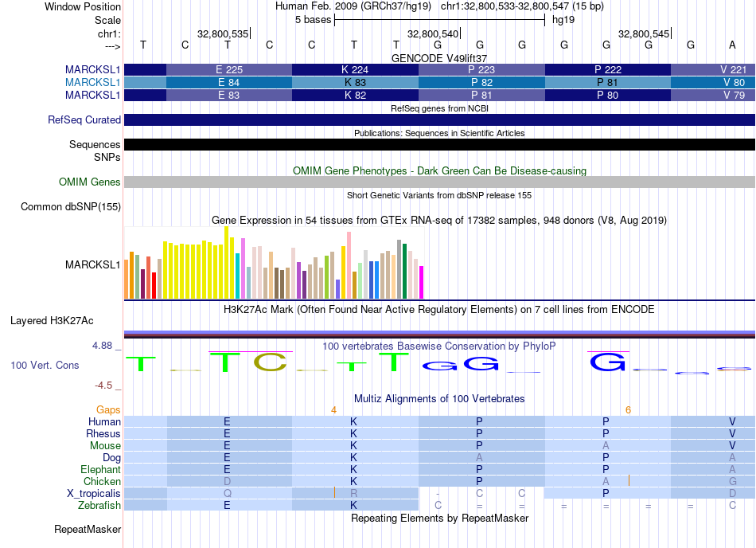Open Common dbSNP(155) track label

click(71, 206)
